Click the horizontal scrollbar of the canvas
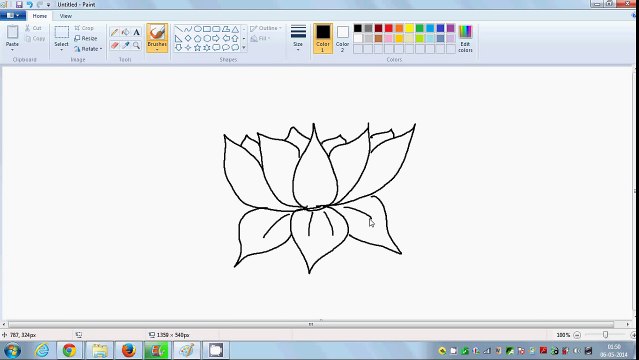Viewport: 639px width, 360px height. point(311,325)
